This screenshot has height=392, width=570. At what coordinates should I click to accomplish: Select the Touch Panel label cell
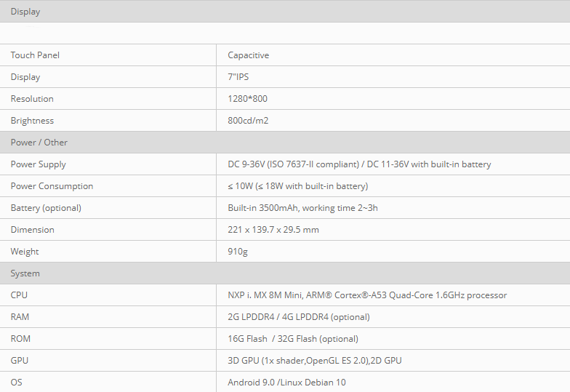[x=108, y=55]
